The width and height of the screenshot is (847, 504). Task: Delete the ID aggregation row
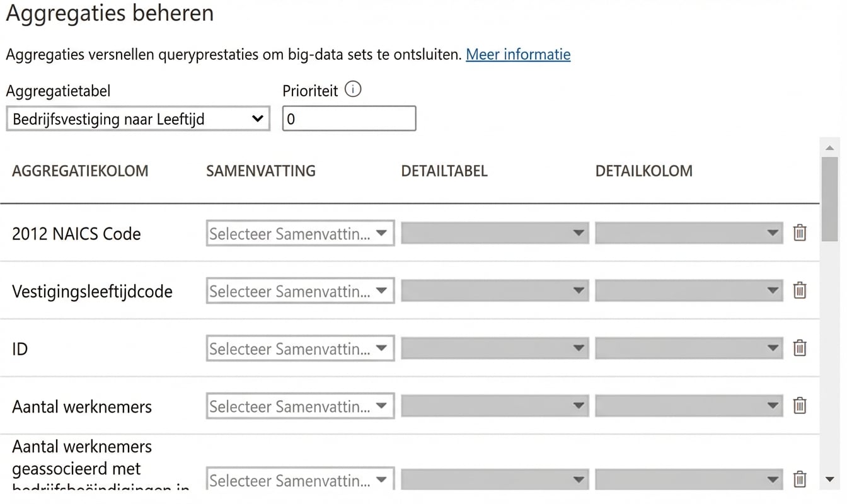tap(800, 348)
